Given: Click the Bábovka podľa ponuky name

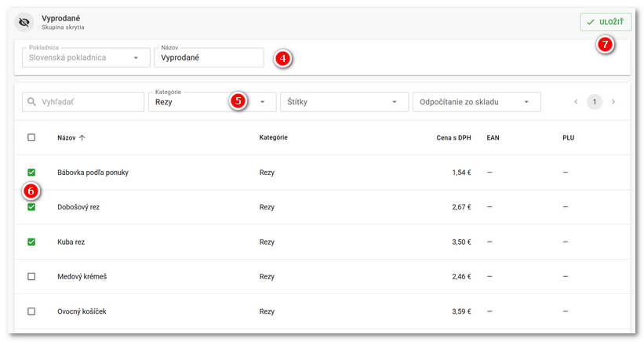Looking at the screenshot, I should pyautogui.click(x=93, y=173).
